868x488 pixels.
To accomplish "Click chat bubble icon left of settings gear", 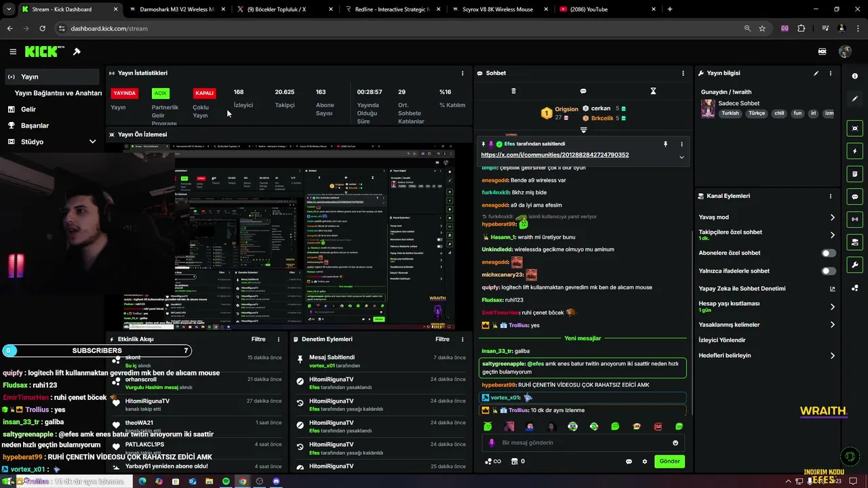I will (x=629, y=462).
